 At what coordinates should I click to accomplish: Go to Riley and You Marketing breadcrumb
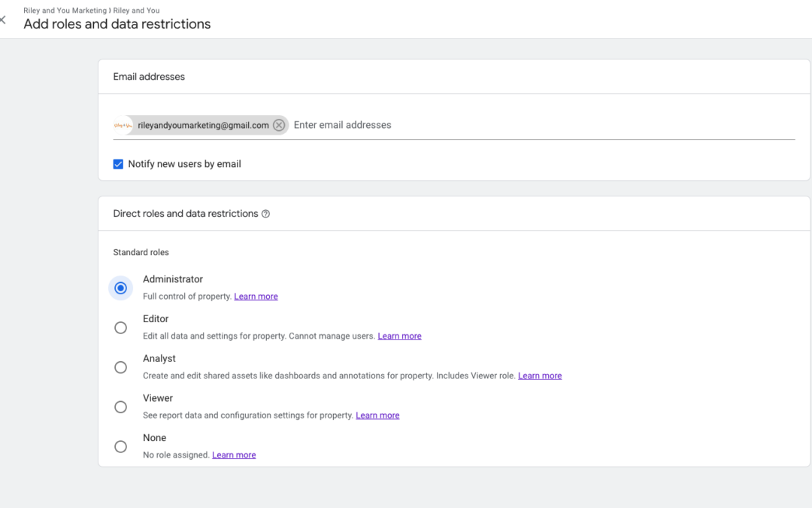(x=65, y=11)
